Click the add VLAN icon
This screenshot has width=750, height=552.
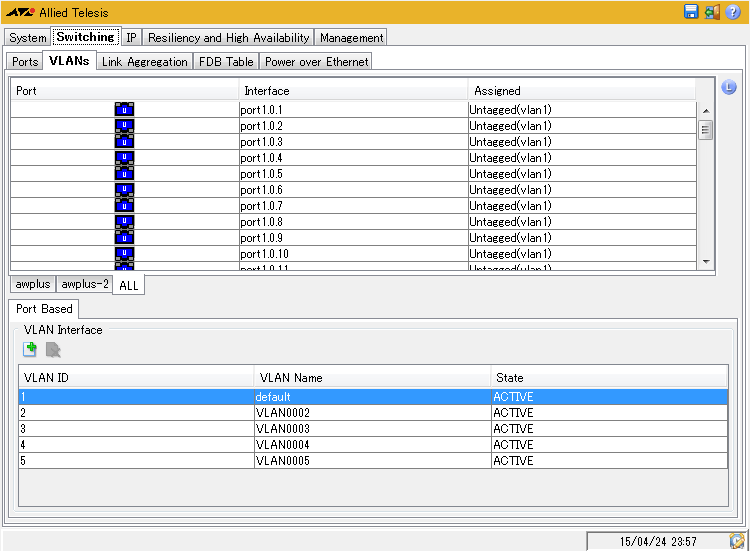31,349
